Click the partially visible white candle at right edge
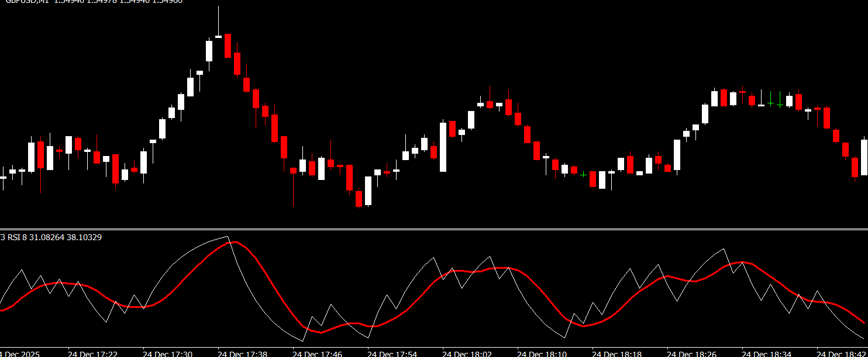868x357 pixels. 864,157
